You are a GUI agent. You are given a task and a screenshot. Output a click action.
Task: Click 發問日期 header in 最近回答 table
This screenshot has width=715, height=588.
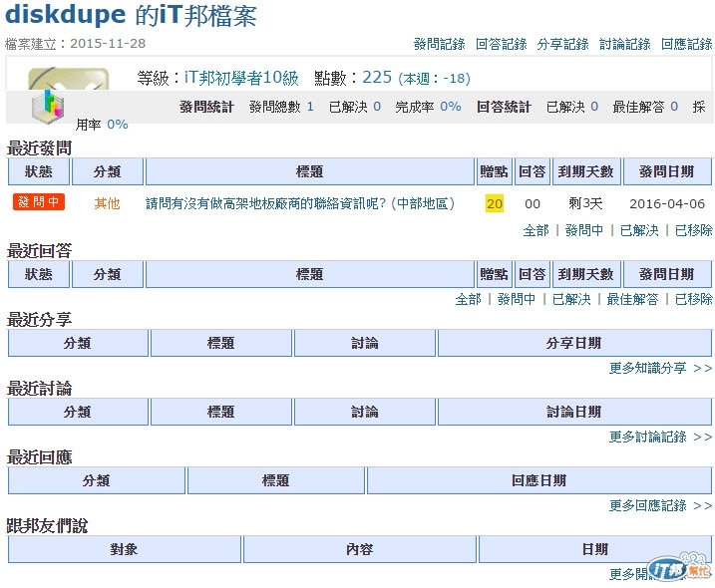pyautogui.click(x=667, y=274)
